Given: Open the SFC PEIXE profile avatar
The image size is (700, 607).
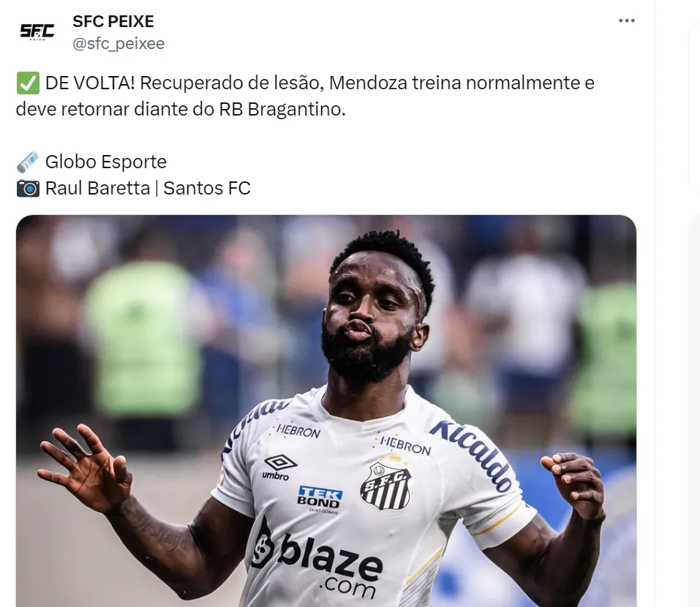Looking at the screenshot, I should [x=37, y=31].
